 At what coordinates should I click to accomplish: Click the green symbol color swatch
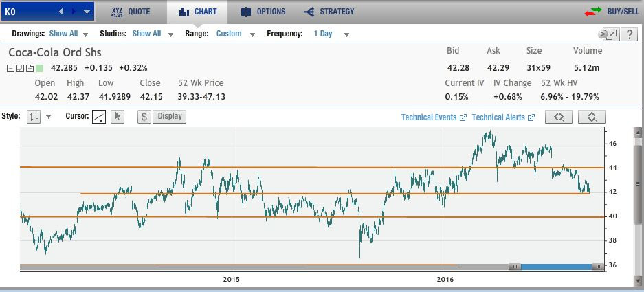tap(39, 68)
